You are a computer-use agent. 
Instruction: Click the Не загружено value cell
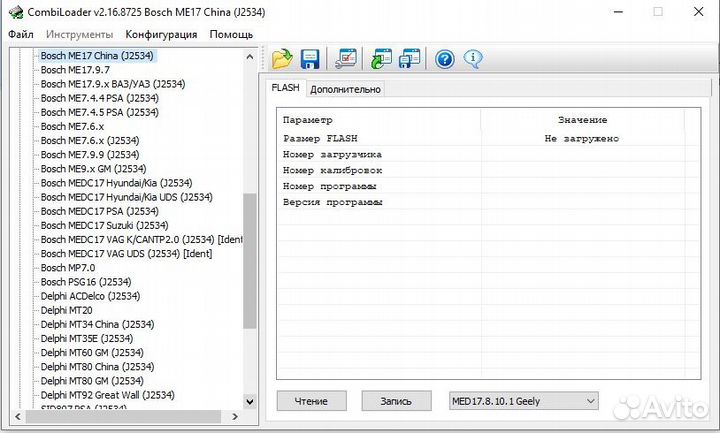point(582,139)
